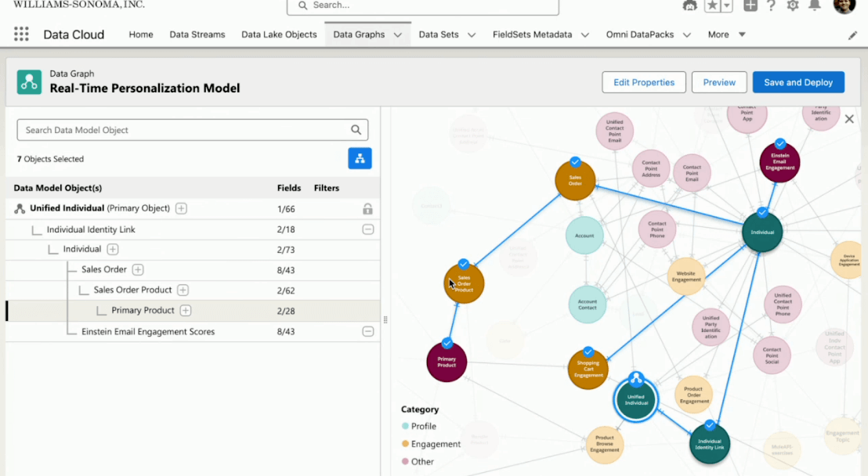Select the Individual graph node

[x=762, y=232]
